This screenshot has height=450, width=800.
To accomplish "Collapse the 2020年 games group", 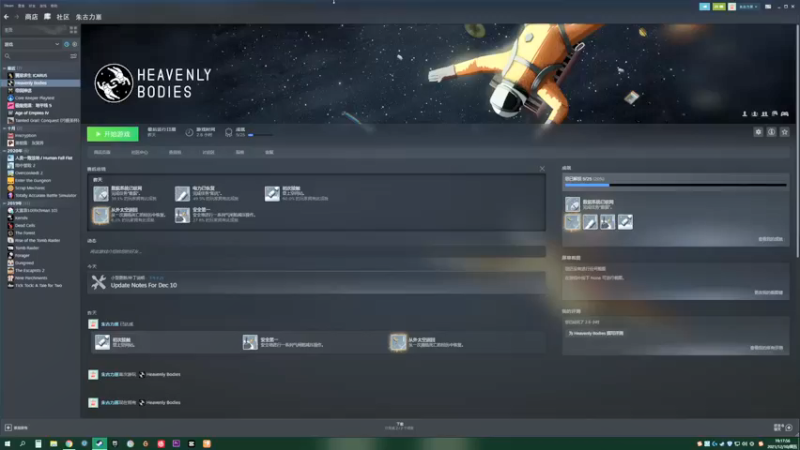I will [x=5, y=151].
